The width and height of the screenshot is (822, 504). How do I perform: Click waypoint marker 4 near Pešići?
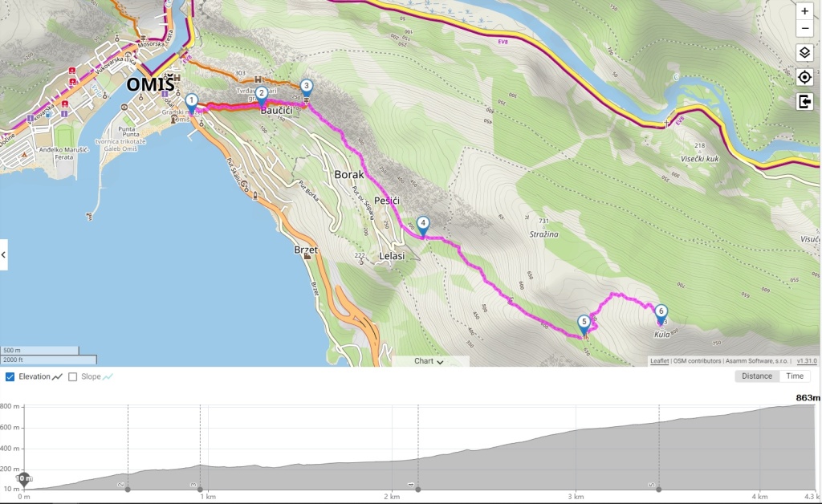pos(423,225)
